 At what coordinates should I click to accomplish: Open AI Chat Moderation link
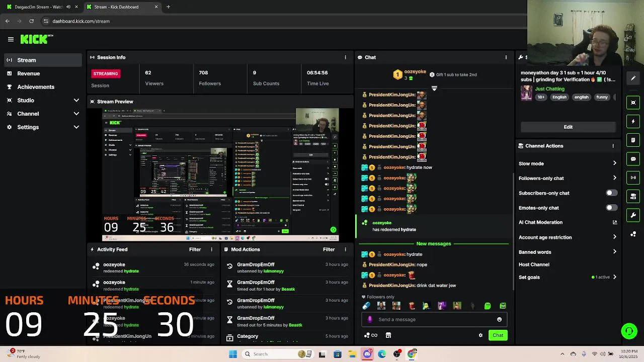point(568,222)
